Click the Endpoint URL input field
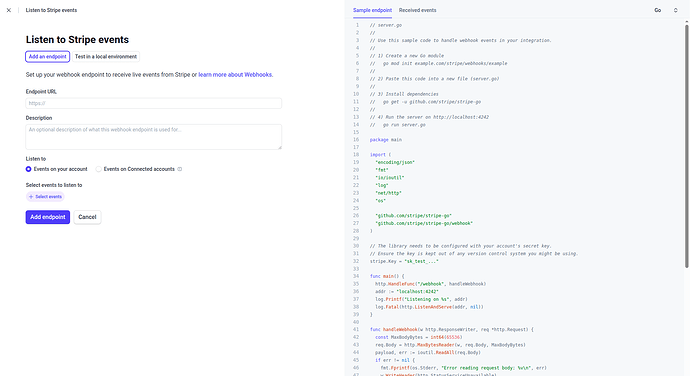This screenshot has width=690, height=376. pos(154,103)
